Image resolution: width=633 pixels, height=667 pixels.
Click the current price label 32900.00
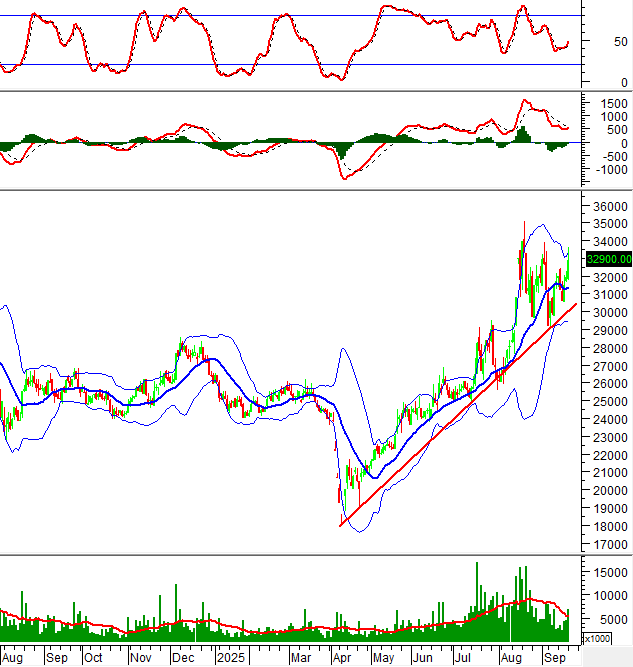click(609, 259)
